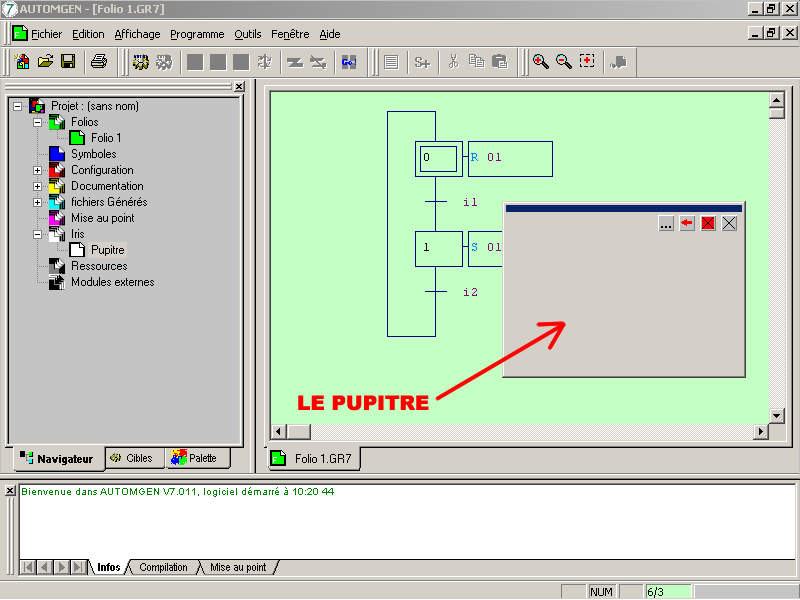This screenshot has width=800, height=600.
Task: Click the horizontal scrollbar right arrow of the folio
Action: click(761, 431)
